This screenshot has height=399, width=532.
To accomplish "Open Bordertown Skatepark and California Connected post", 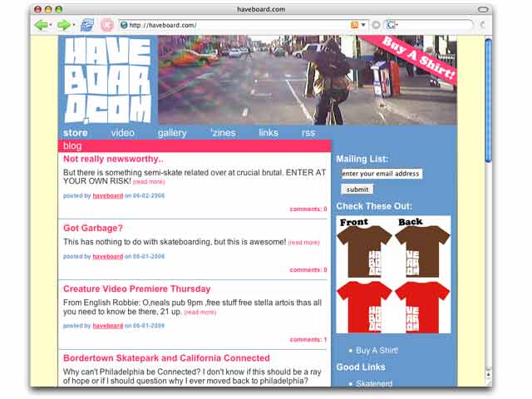I will click(x=166, y=358).
